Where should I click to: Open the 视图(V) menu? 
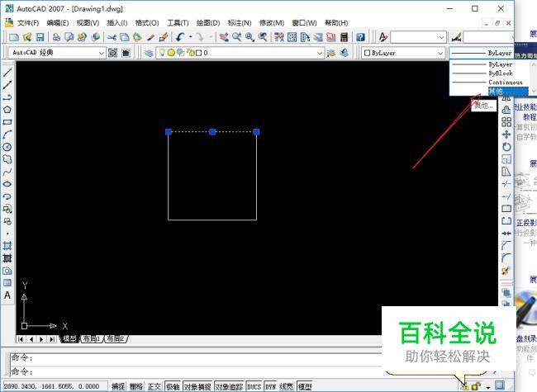[88, 23]
